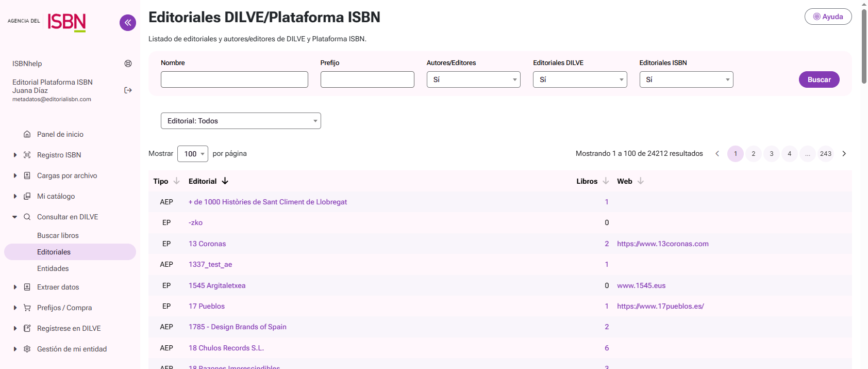Click the upload icon for Cargas por archivo
The image size is (868, 369).
(x=27, y=175)
